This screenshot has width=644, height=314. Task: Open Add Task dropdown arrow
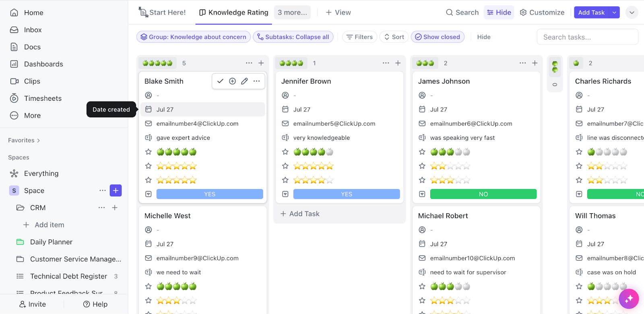(614, 12)
